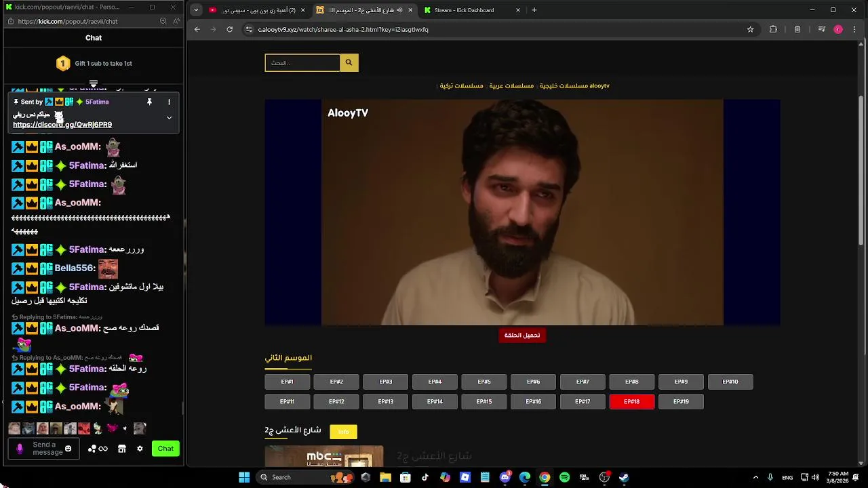Select the highlighted episode EP#18
This screenshot has width=868, height=488.
pyautogui.click(x=632, y=402)
